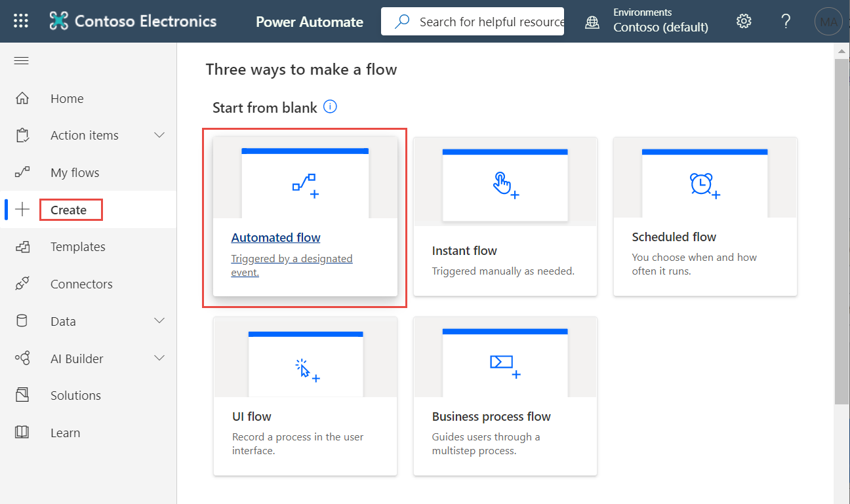Screen dimensions: 850x504
Task: Click the Templates icon in sidebar
Action: [x=22, y=246]
